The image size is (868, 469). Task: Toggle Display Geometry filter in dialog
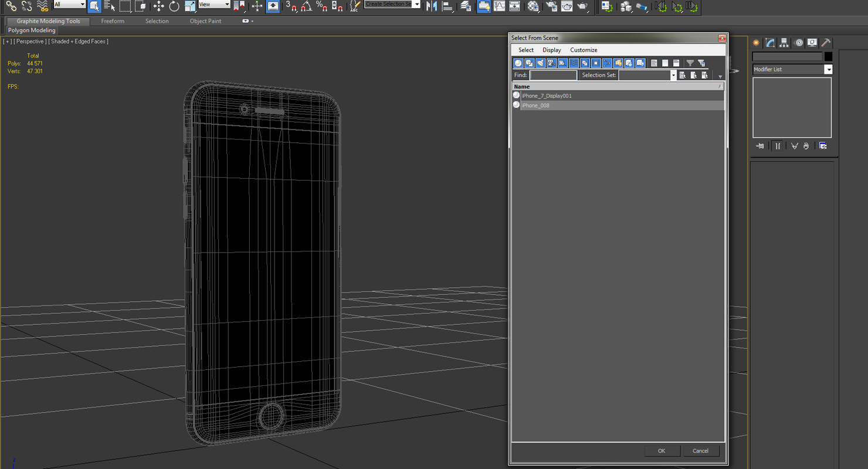[x=518, y=63]
